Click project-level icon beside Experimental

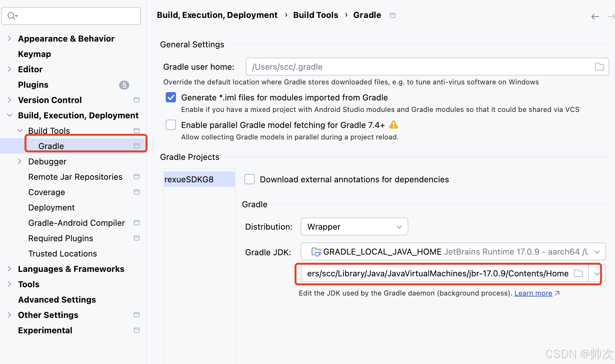[137, 330]
